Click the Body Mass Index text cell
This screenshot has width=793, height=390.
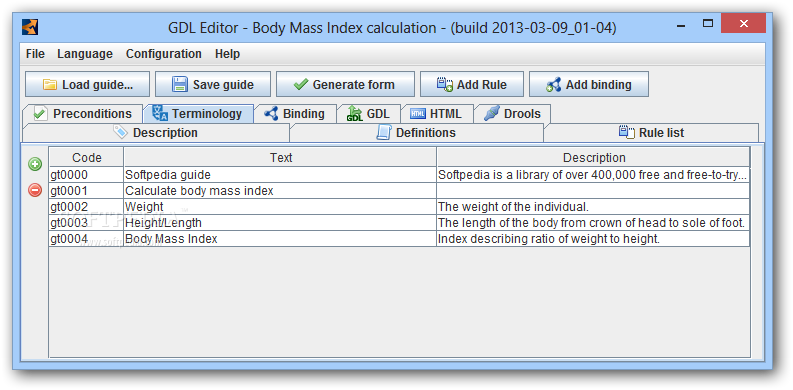(280, 239)
